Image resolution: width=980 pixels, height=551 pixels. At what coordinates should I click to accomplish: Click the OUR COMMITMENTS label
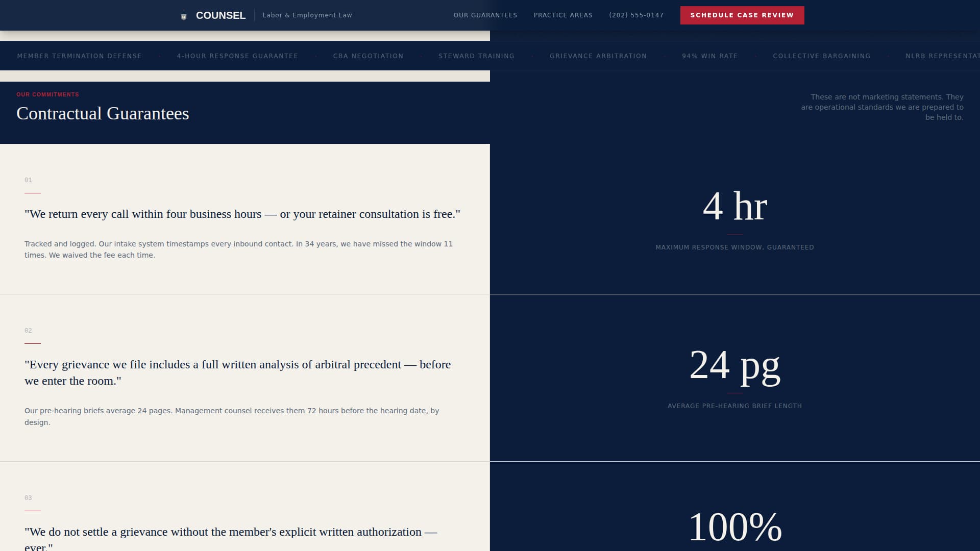coord(47,94)
